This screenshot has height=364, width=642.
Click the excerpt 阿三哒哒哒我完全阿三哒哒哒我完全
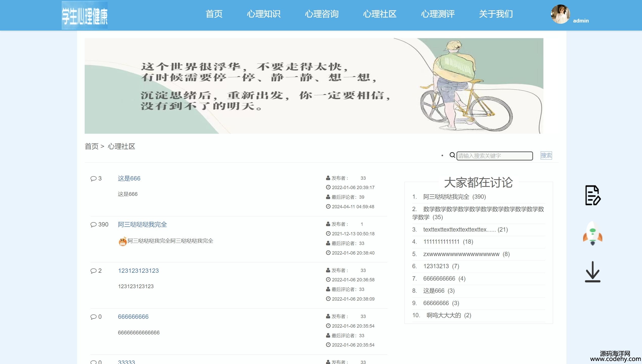[x=170, y=241]
